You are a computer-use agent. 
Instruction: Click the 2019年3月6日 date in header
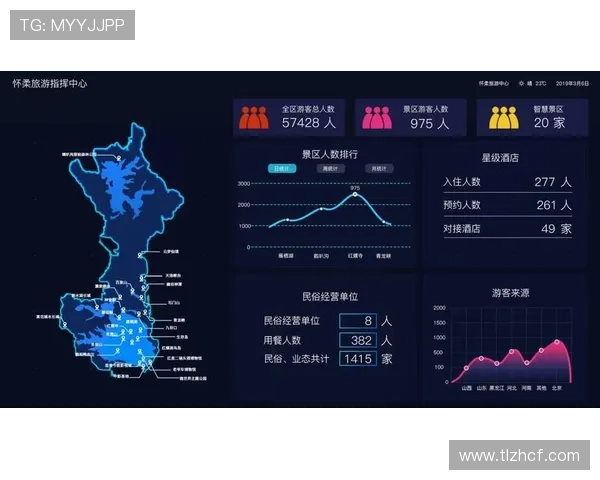[572, 83]
